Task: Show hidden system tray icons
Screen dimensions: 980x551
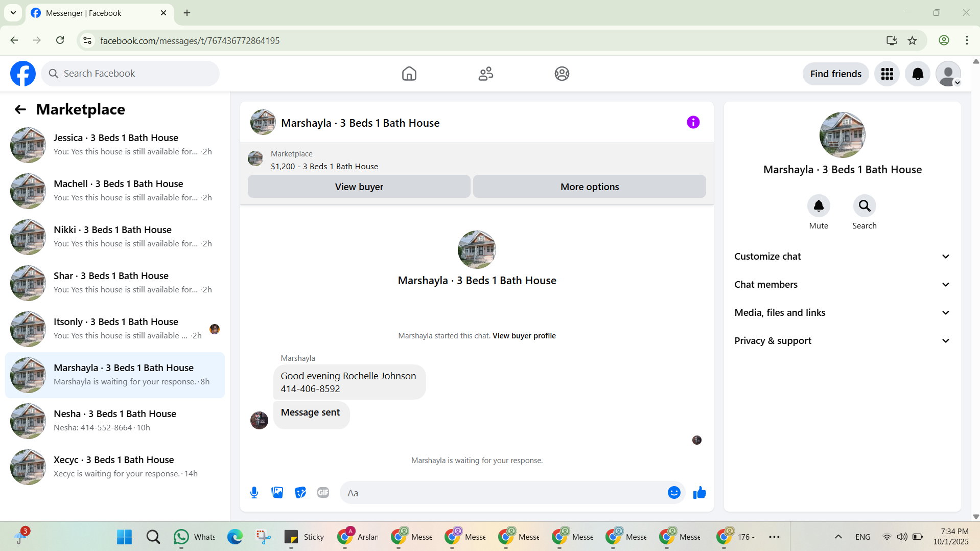Action: click(x=838, y=537)
